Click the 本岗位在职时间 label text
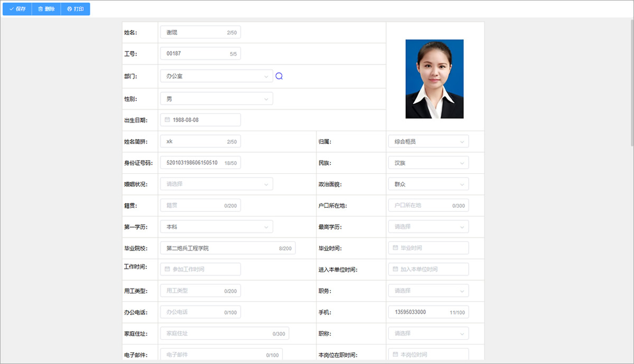634x364 pixels. [x=338, y=355]
